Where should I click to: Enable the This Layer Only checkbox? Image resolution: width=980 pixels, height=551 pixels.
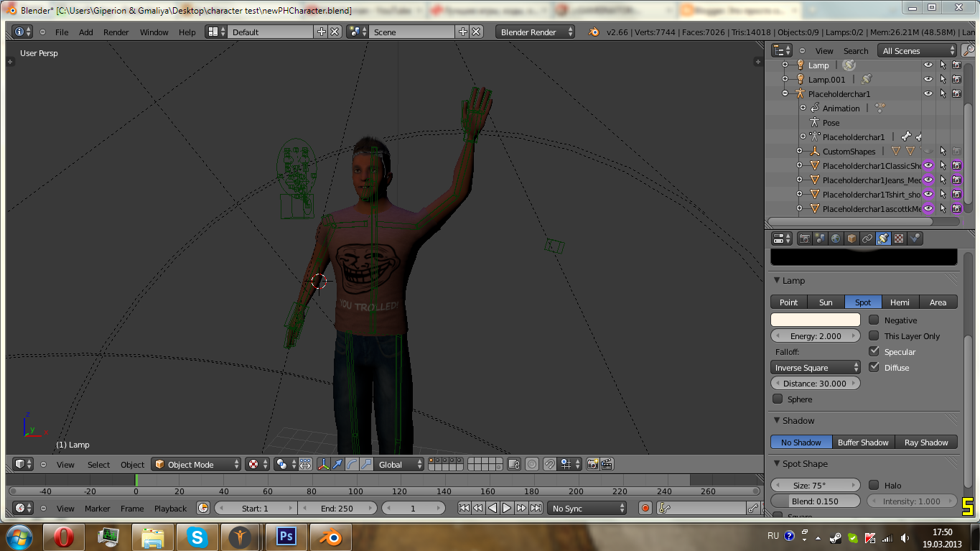pos(874,335)
